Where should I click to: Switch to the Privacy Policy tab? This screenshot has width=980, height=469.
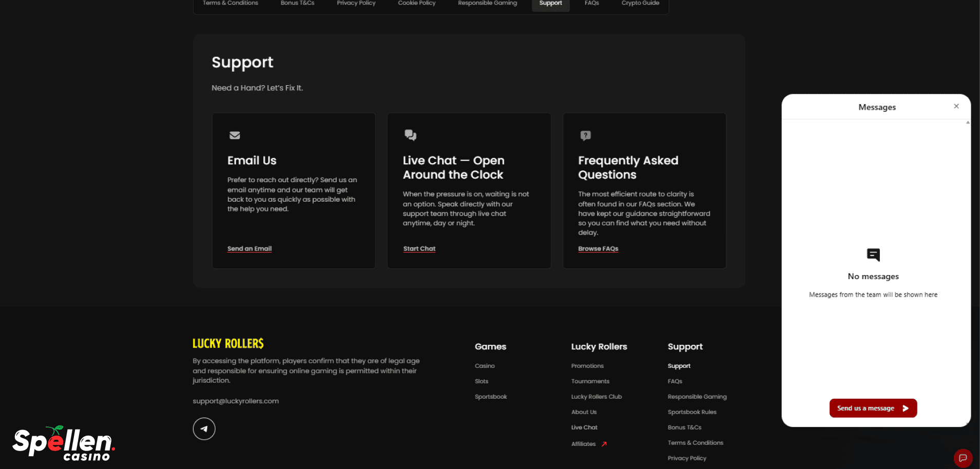point(356,3)
